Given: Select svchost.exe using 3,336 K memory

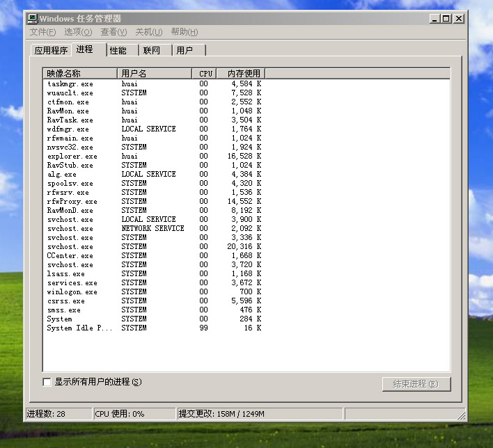Looking at the screenshot, I should tap(154, 238).
